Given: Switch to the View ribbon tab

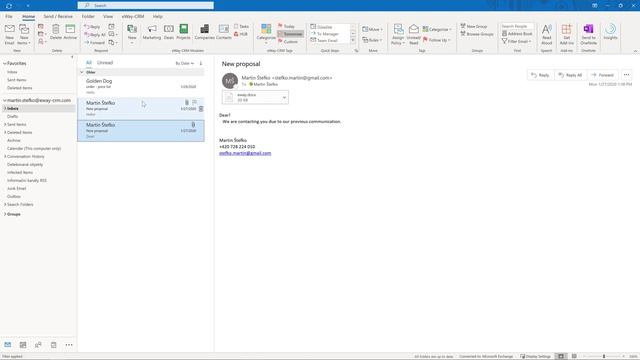Looking at the screenshot, I should pos(108,16).
